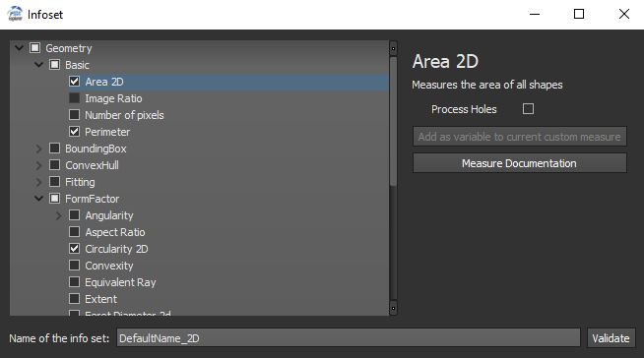This screenshot has width=644, height=358.
Task: Expand the Fitting tree node
Action: point(39,182)
